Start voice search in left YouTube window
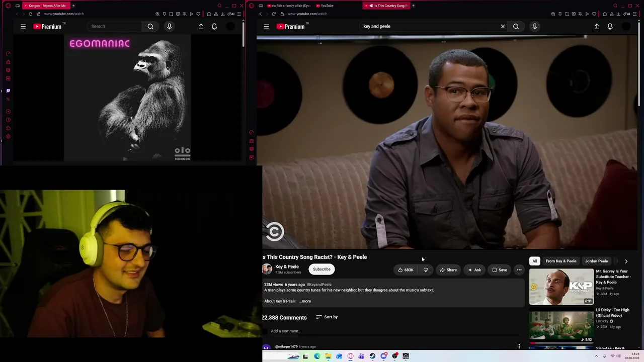644x362 pixels. (169, 26)
